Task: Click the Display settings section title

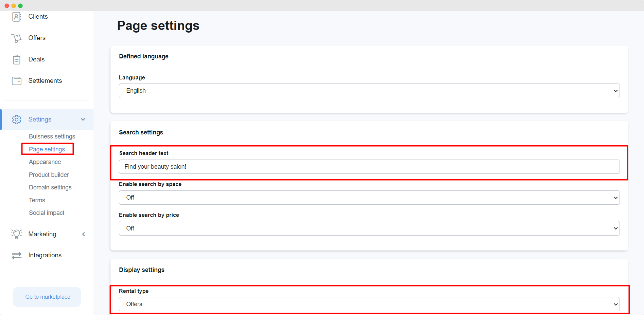Action: tap(142, 270)
